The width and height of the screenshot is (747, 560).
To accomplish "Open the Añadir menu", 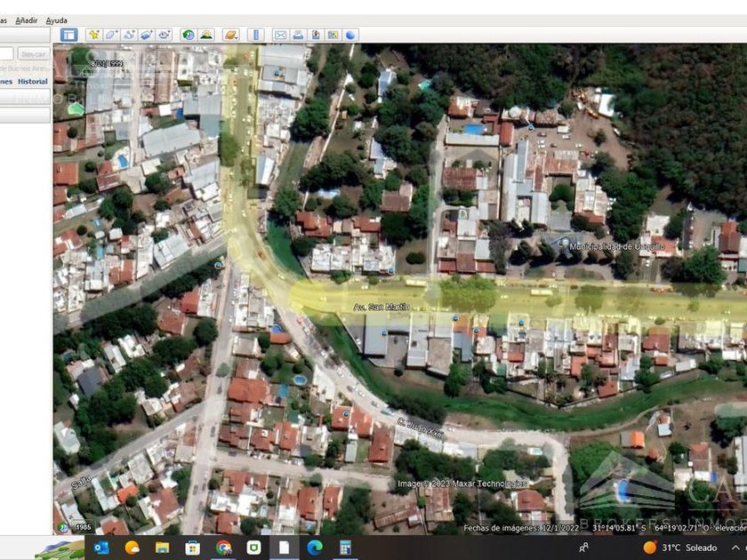I will 27,20.
